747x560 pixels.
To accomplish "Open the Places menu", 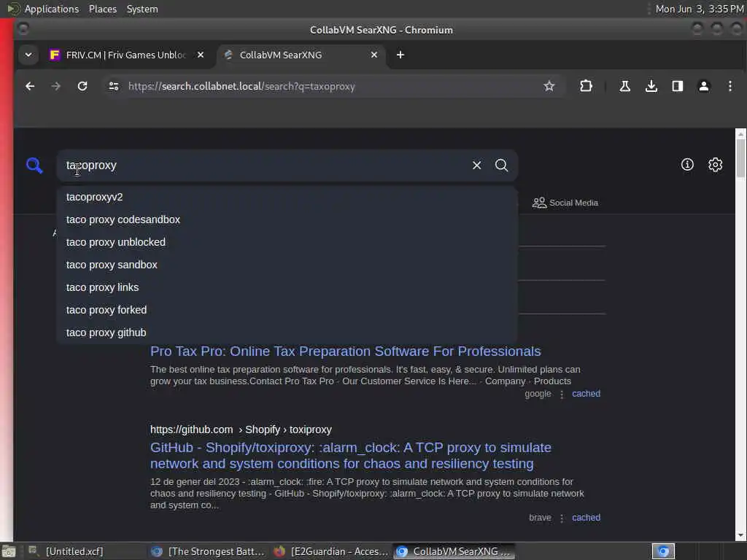I will pos(102,9).
